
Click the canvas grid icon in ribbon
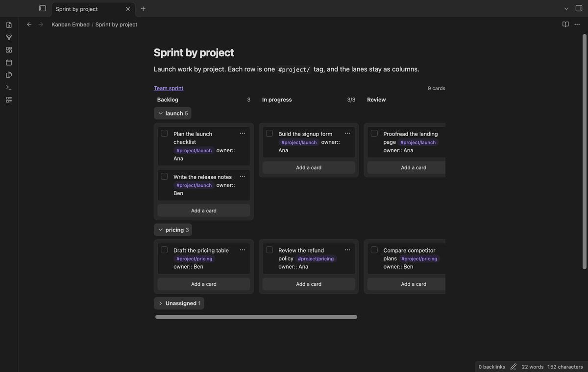click(x=9, y=50)
